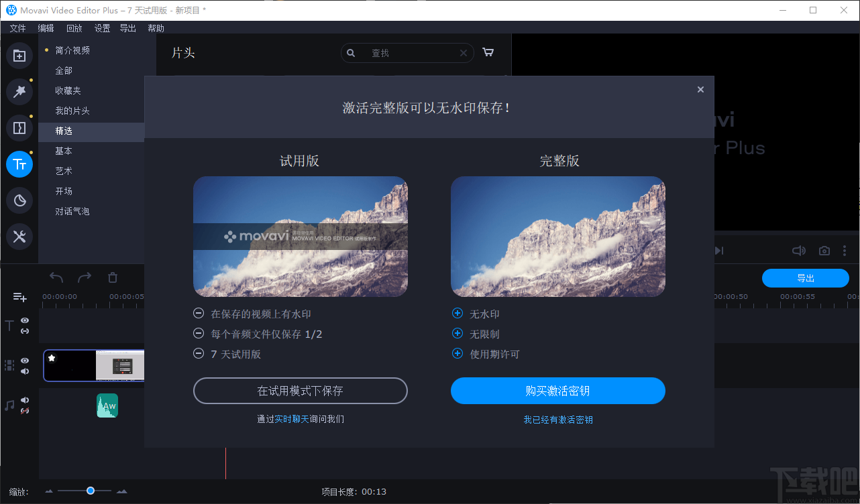Click the add track icon
The height and width of the screenshot is (504, 860).
pyautogui.click(x=20, y=297)
